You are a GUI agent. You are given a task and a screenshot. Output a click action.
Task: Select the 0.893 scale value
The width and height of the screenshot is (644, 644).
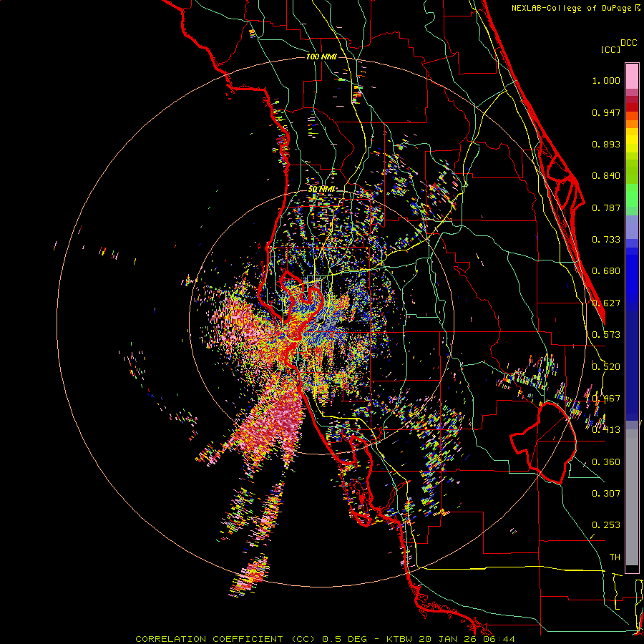pyautogui.click(x=606, y=144)
